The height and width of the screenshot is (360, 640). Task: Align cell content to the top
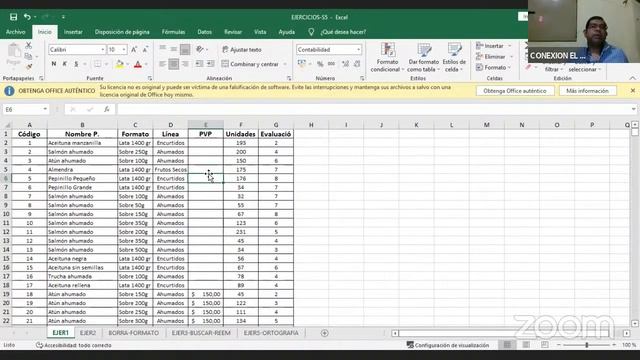click(x=162, y=49)
